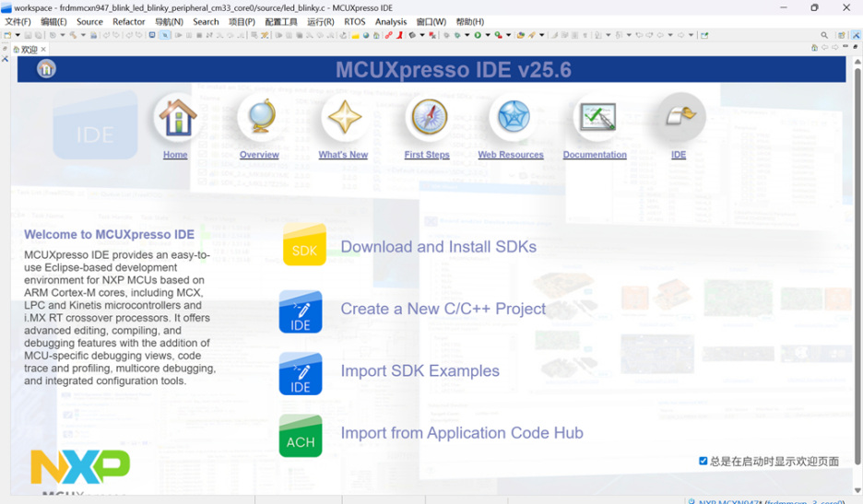
Task: Expand the back navigation history dropdown
Action: (670, 35)
